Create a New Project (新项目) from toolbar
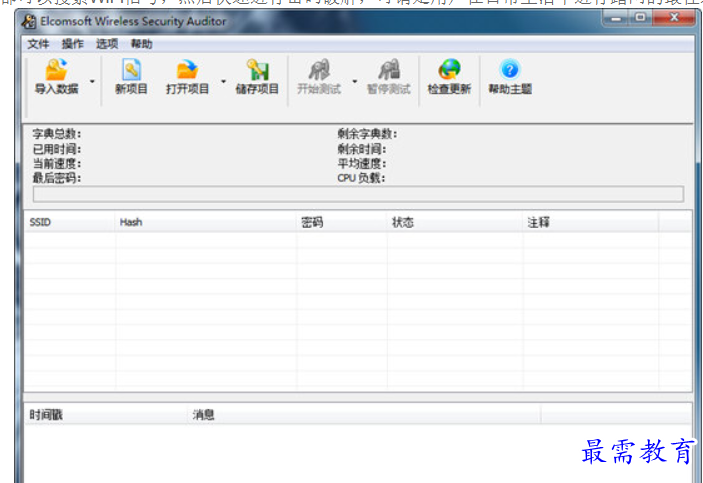The height and width of the screenshot is (483, 703). coord(131,77)
